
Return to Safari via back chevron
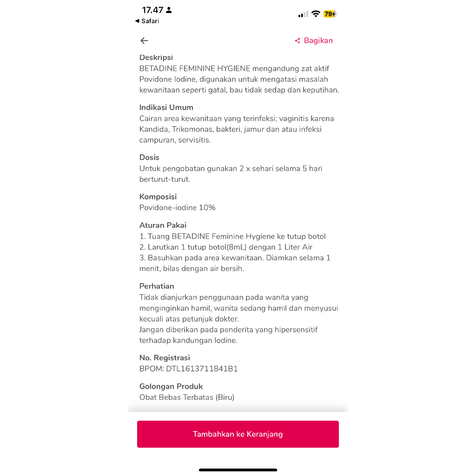137,21
